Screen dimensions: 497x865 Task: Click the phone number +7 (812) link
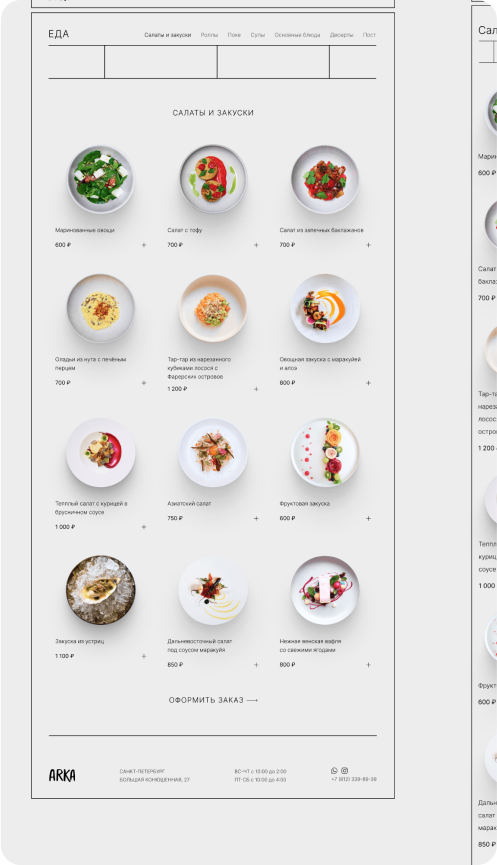click(354, 779)
